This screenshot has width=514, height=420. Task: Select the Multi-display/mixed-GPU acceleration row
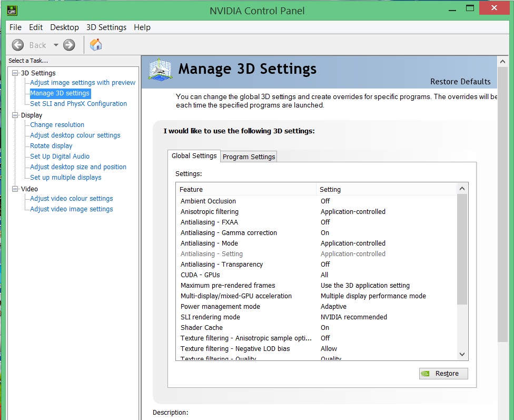(x=317, y=296)
